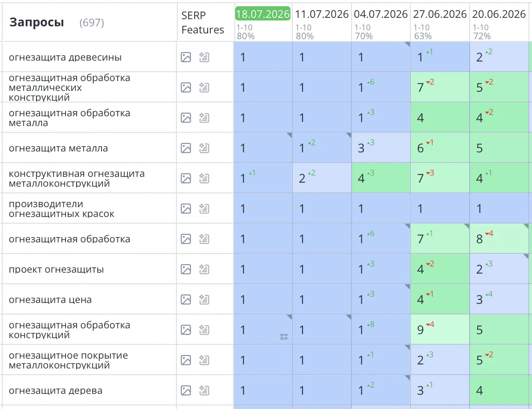Open the query огнезащитная обработка металлических конструкций

pyautogui.click(x=69, y=87)
